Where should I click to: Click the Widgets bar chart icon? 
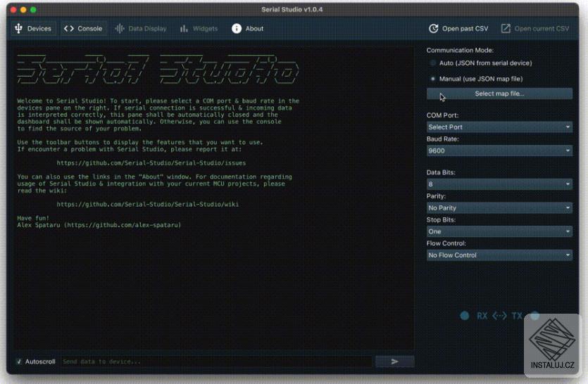pyautogui.click(x=184, y=28)
